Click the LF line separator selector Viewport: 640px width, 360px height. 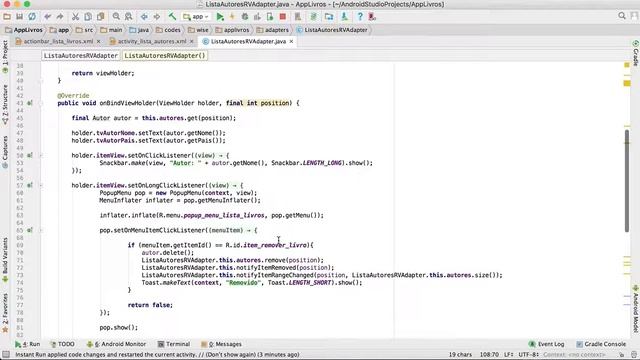click(509, 354)
